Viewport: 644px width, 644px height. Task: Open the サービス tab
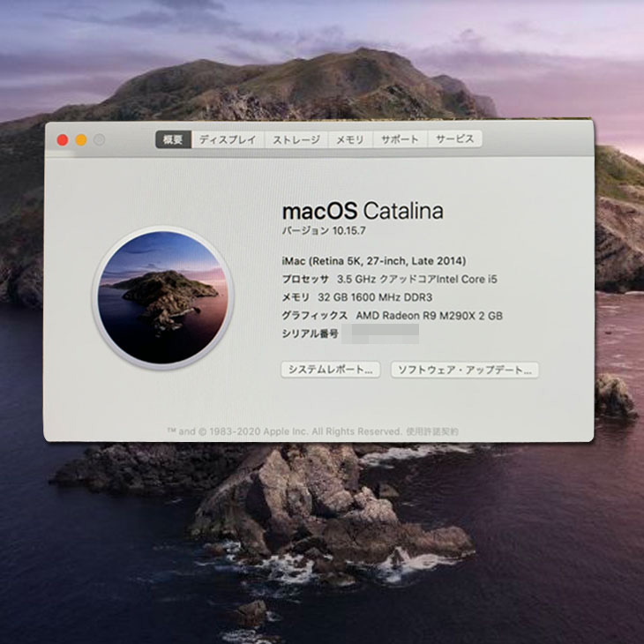point(454,139)
